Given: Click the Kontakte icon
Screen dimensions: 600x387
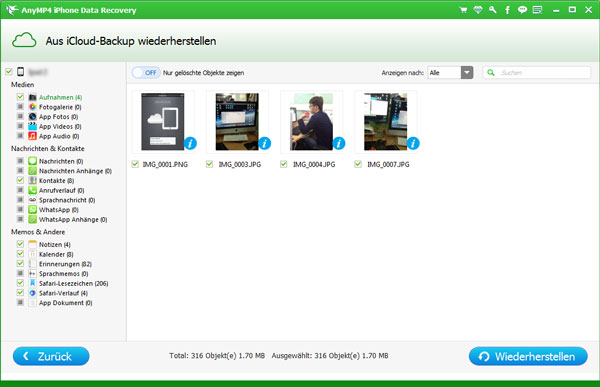Looking at the screenshot, I should (x=33, y=180).
